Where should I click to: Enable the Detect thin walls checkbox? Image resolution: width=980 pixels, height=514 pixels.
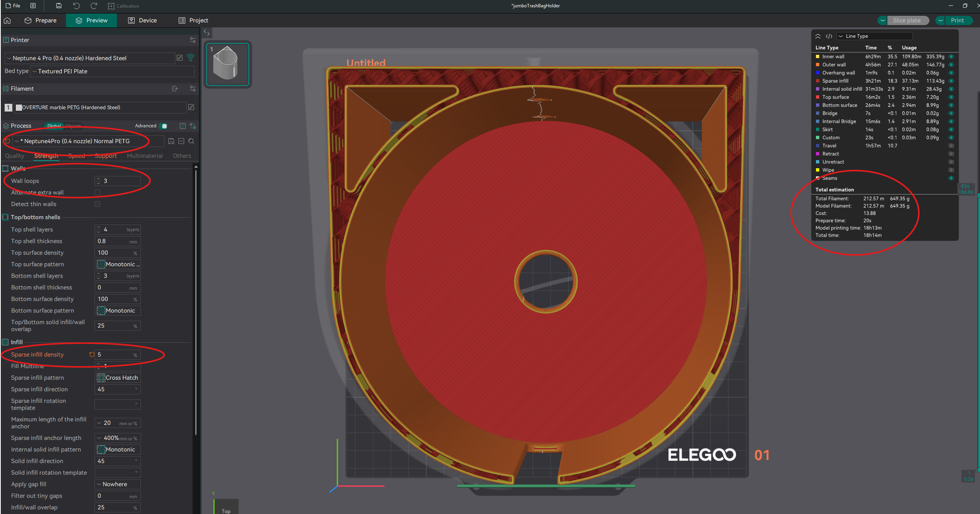point(97,204)
